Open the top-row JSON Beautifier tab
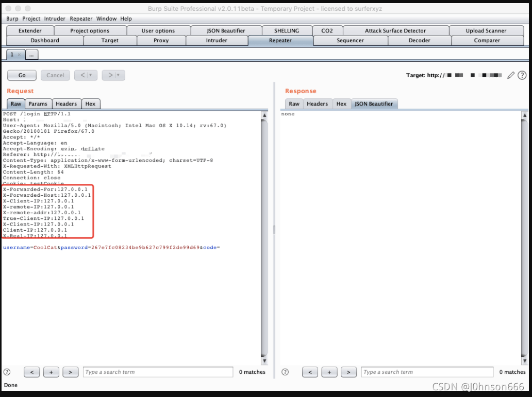The width and height of the screenshot is (532, 397). pyautogui.click(x=226, y=30)
